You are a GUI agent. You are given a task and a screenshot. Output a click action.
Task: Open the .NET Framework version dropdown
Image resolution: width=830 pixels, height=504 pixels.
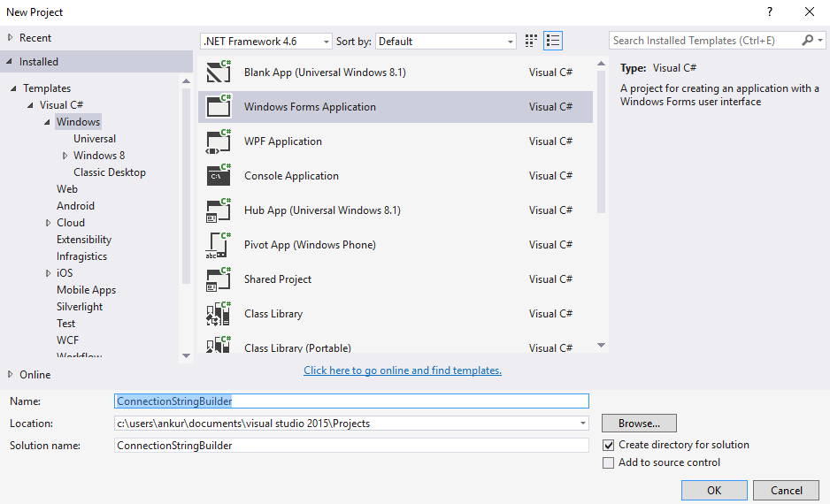(x=266, y=42)
